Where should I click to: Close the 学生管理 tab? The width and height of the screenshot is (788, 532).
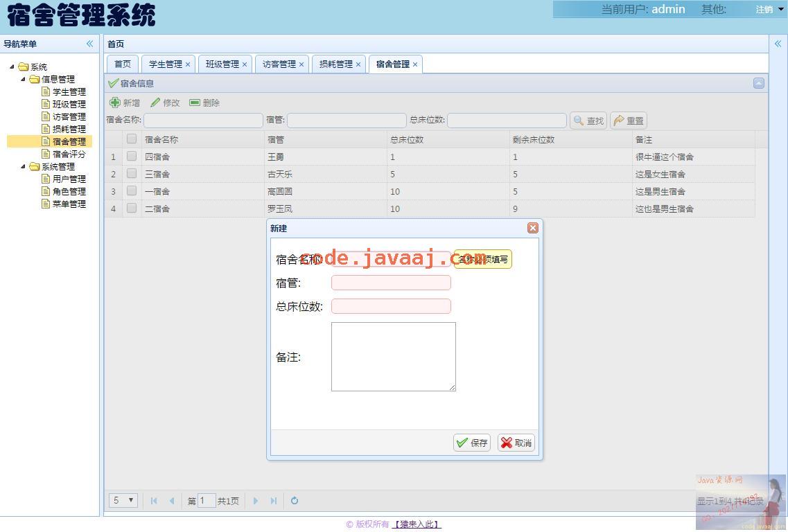pos(188,64)
